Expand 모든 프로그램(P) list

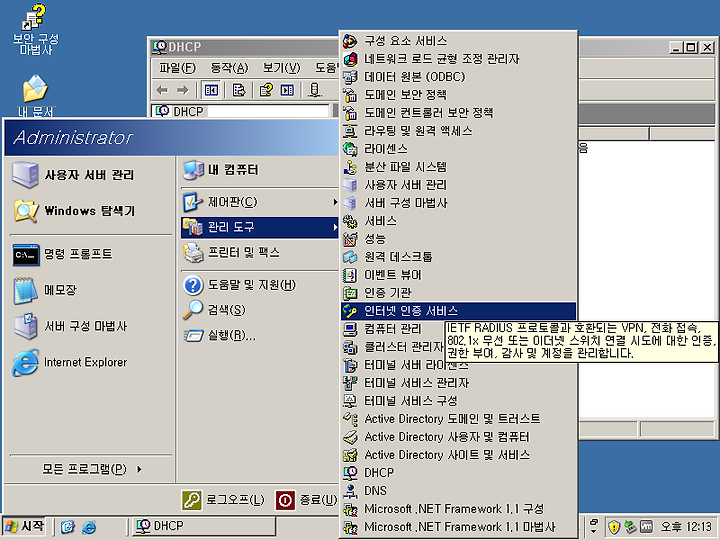pos(91,469)
